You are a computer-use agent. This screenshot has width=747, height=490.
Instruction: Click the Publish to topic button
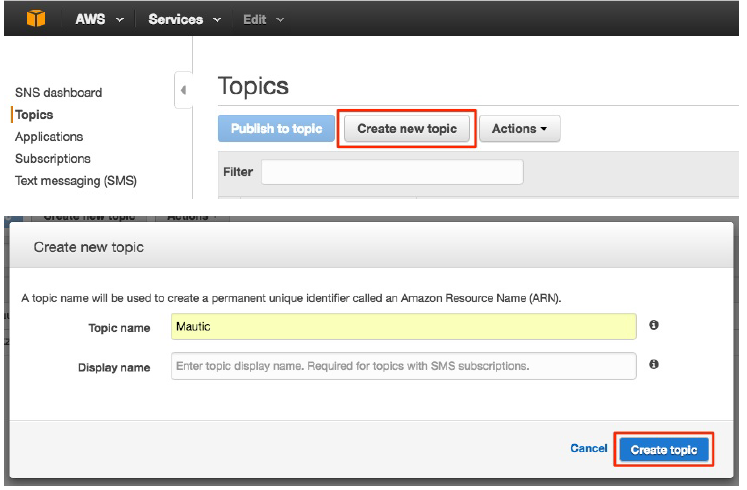276,129
